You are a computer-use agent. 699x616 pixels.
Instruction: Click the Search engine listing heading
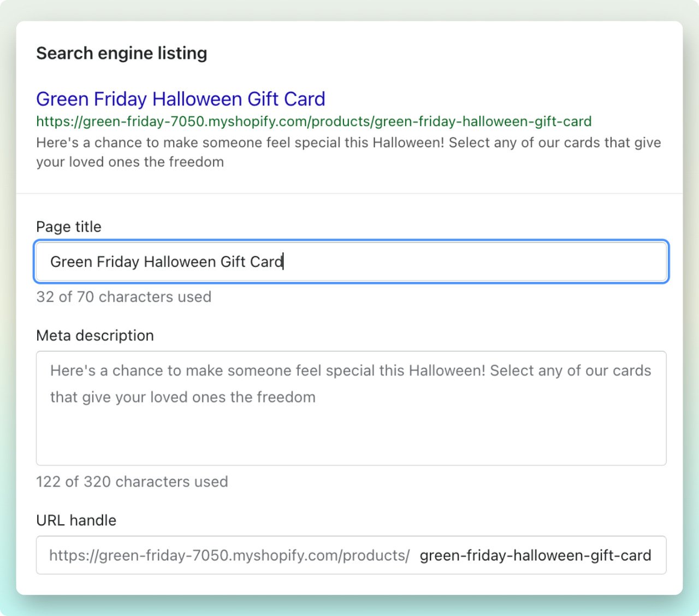[121, 53]
